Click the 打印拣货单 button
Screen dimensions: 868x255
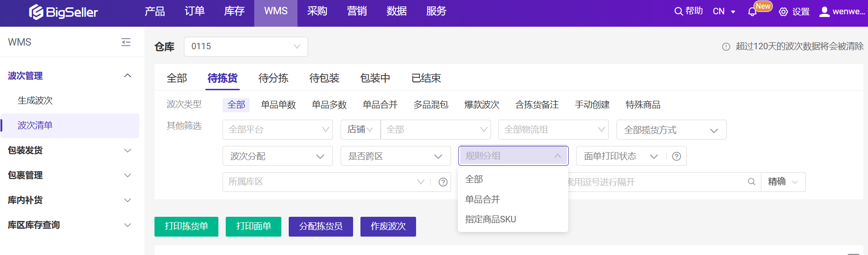tap(186, 226)
